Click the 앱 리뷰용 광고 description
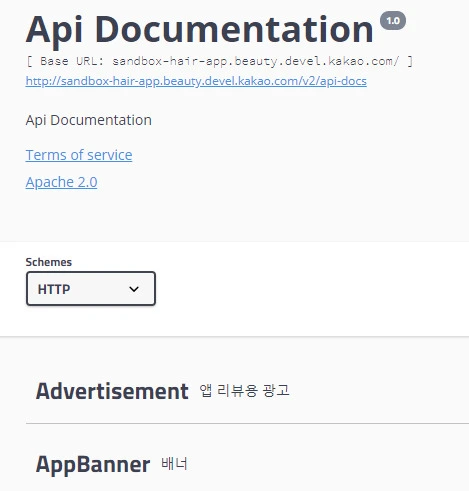Viewport: 469px width, 491px height. [x=245, y=390]
